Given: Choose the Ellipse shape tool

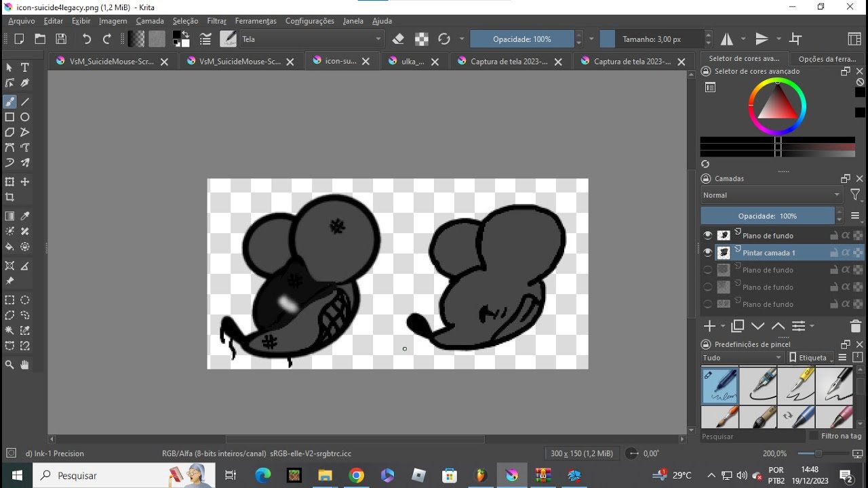Looking at the screenshot, I should coord(25,117).
